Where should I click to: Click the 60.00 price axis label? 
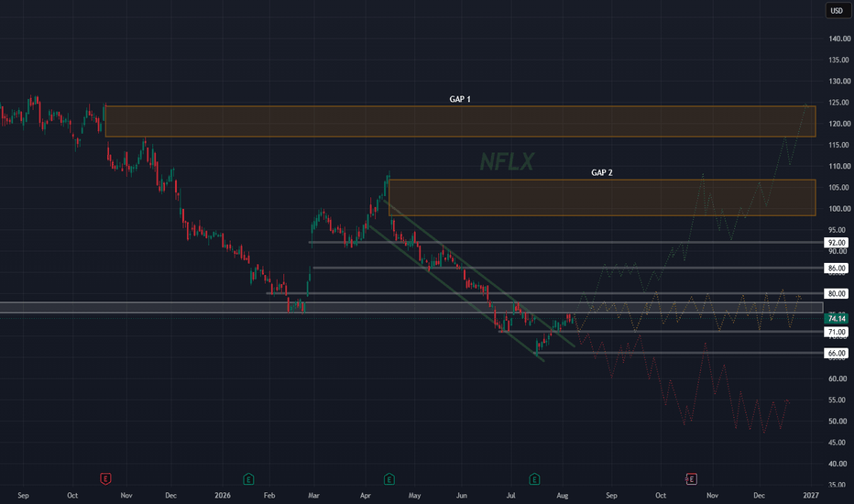(838, 378)
